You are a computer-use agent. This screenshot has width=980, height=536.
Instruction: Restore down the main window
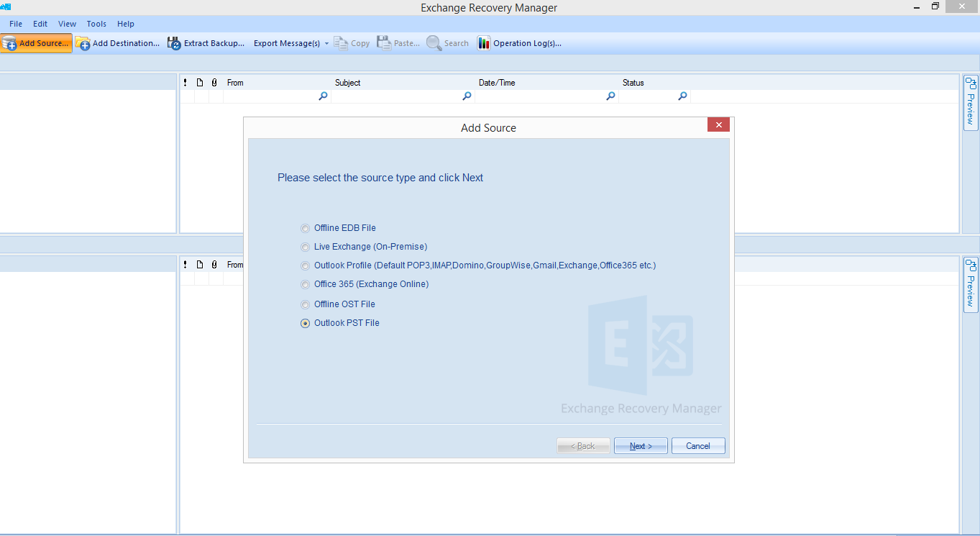pos(935,6)
